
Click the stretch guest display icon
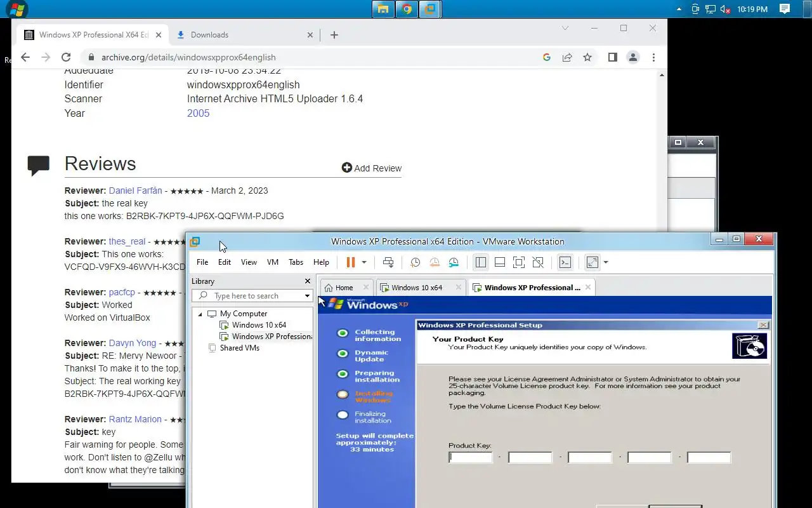593,262
